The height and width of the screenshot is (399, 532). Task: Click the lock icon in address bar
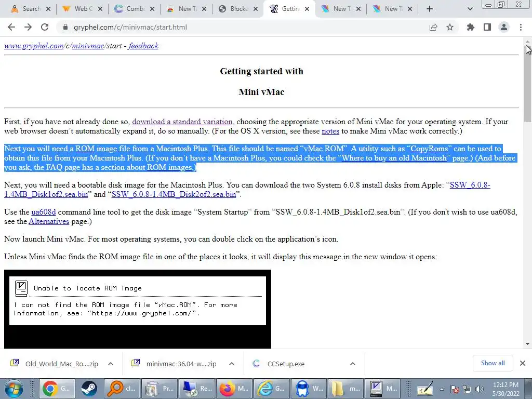coord(65,27)
